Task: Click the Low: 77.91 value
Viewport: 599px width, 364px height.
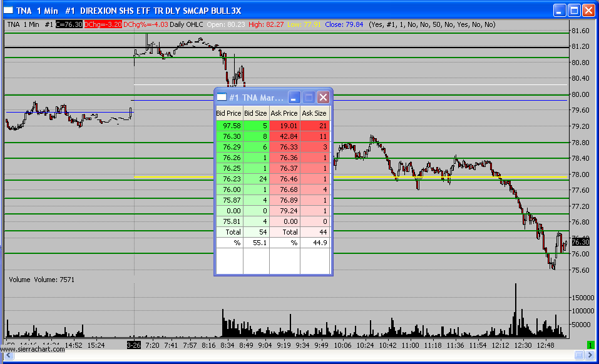Action: [x=304, y=24]
